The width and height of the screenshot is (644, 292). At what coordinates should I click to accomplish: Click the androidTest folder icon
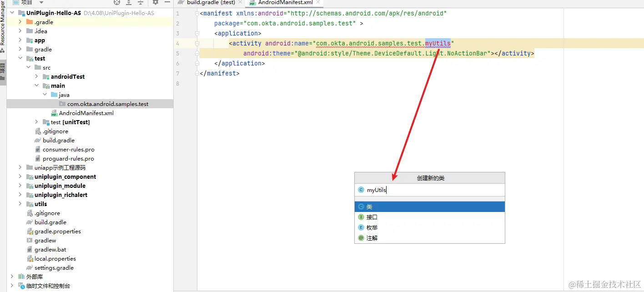[46, 76]
